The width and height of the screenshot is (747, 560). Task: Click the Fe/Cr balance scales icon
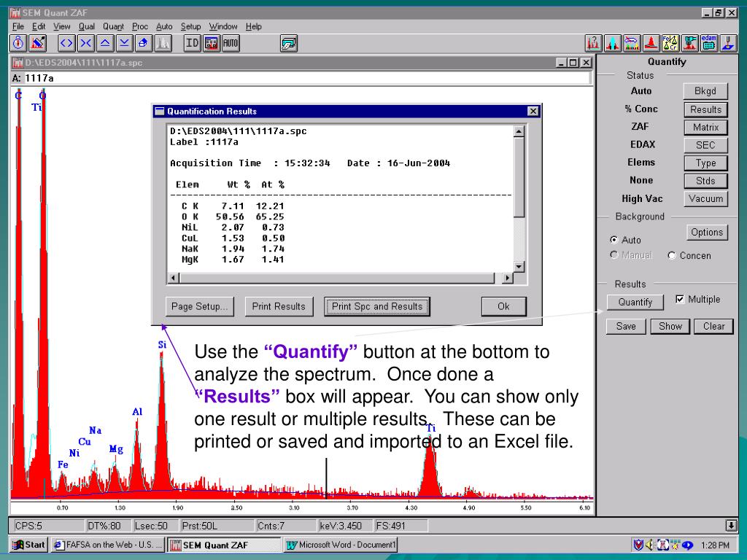pos(670,43)
